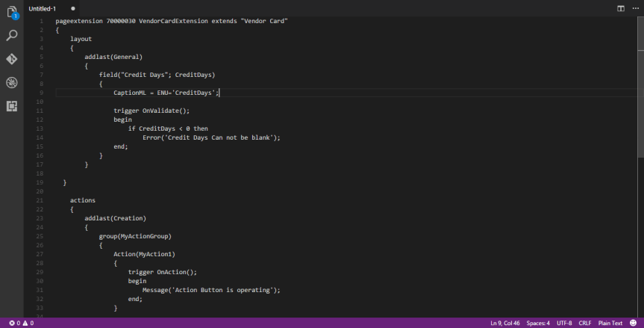Click the 'trigger OnAction();' line
This screenshot has width=644, height=328.
pyautogui.click(x=163, y=272)
